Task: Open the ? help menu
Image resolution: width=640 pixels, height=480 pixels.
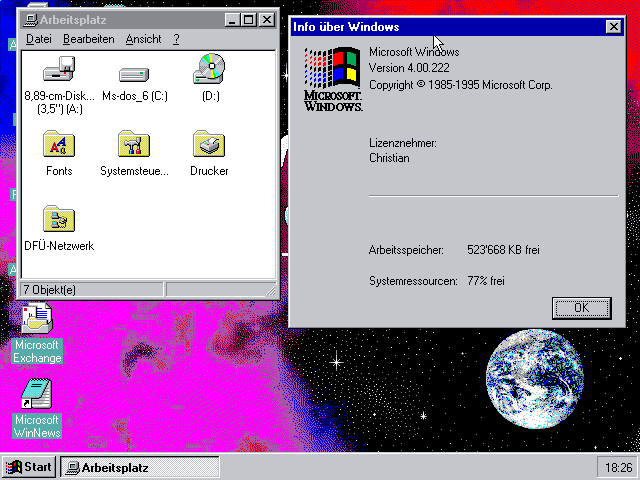Action: click(x=176, y=39)
